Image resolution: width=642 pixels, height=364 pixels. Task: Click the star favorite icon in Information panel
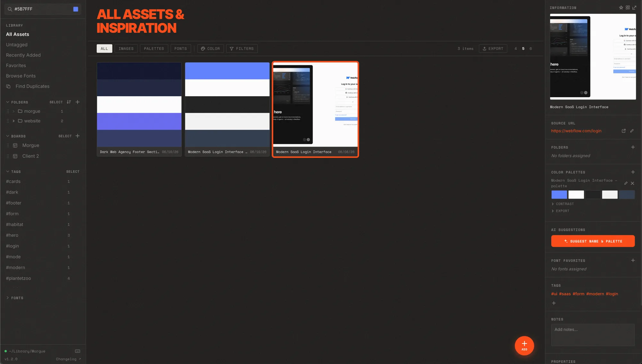pyautogui.click(x=621, y=8)
